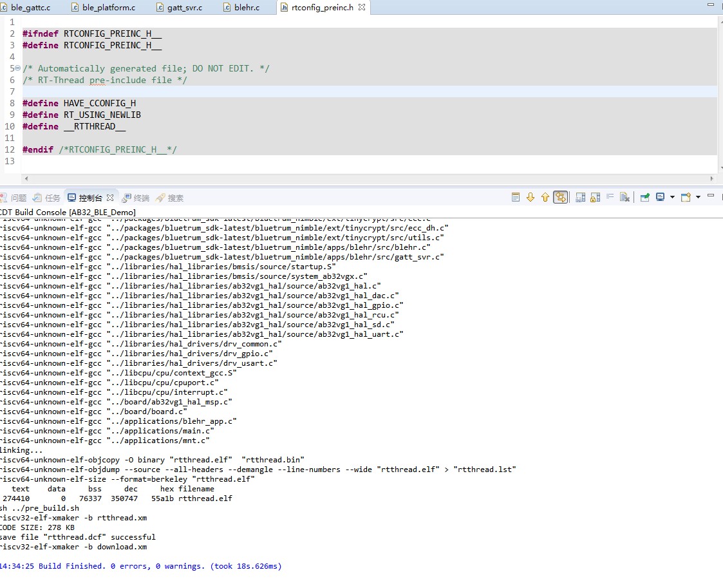Screen dimensions: 723x588
Task: Collapse the comment fold at line 5
Action: (18, 68)
